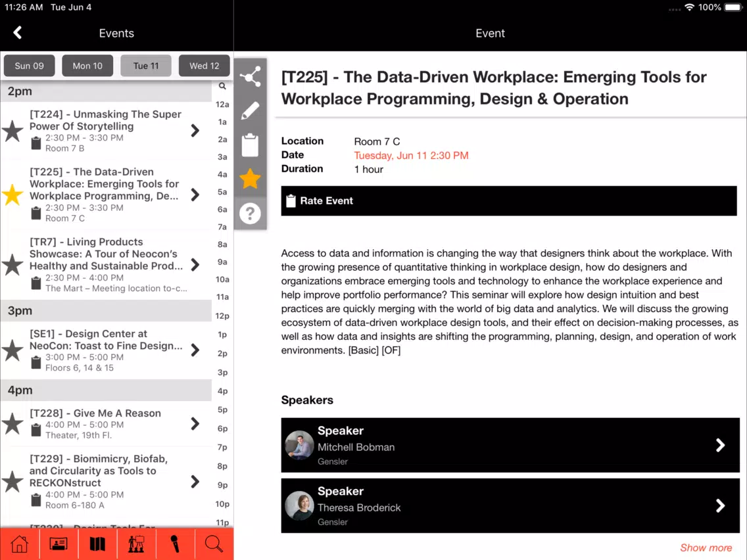Expand Theresa Broderick speaker chevron
This screenshot has height=560, width=747.
(720, 505)
